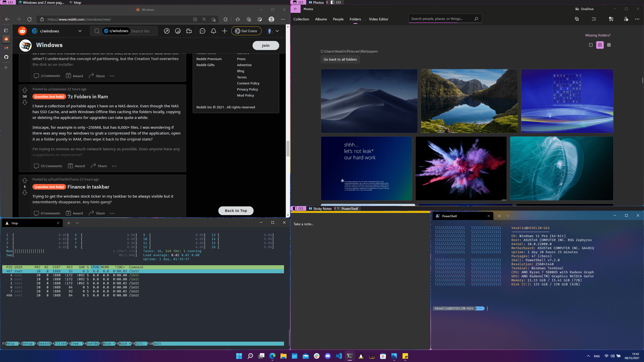The image size is (644, 362).
Task: Expand Reddit user profile menu
Action: (x=277, y=31)
